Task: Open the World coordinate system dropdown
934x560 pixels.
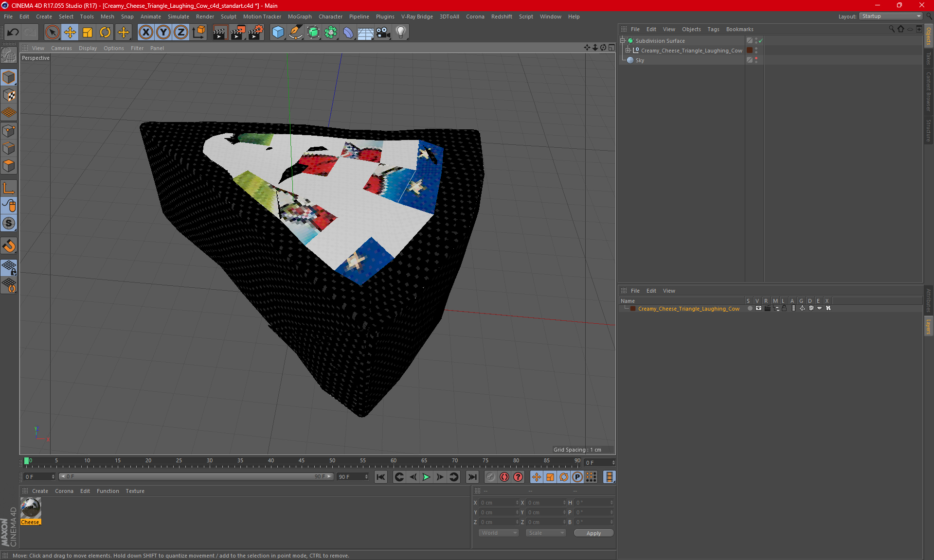Action: pos(499,533)
